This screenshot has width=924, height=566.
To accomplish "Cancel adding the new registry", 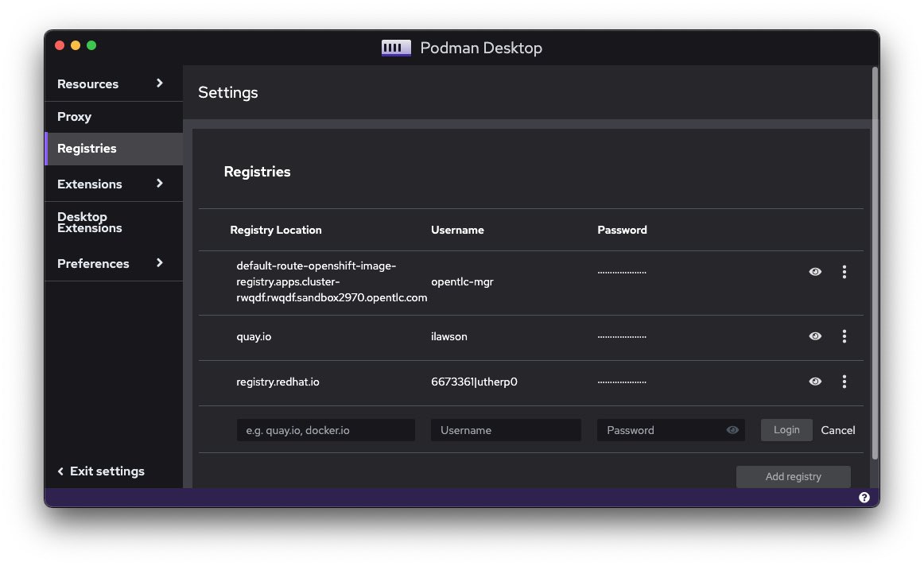I will pyautogui.click(x=838, y=430).
